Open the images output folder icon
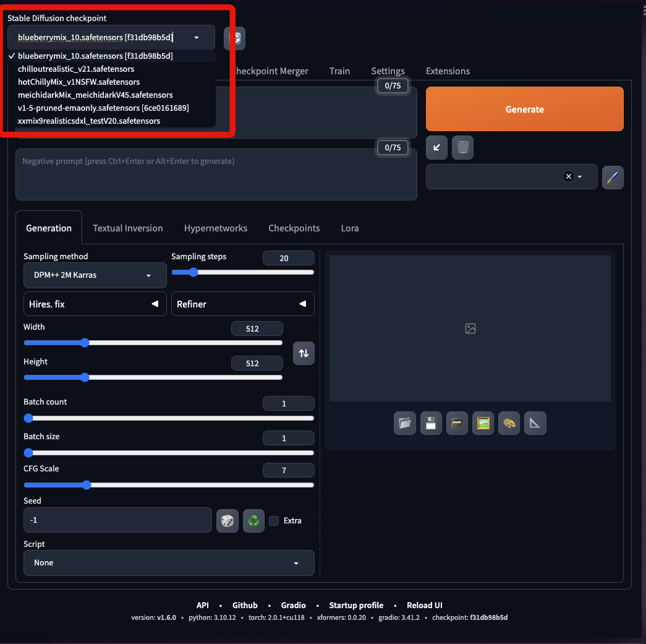The image size is (646, 644). 404,423
